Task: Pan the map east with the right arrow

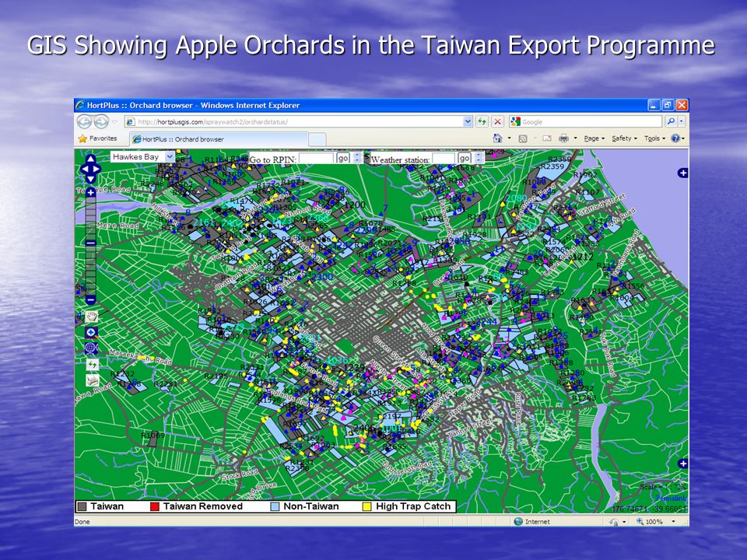Action: click(96, 169)
